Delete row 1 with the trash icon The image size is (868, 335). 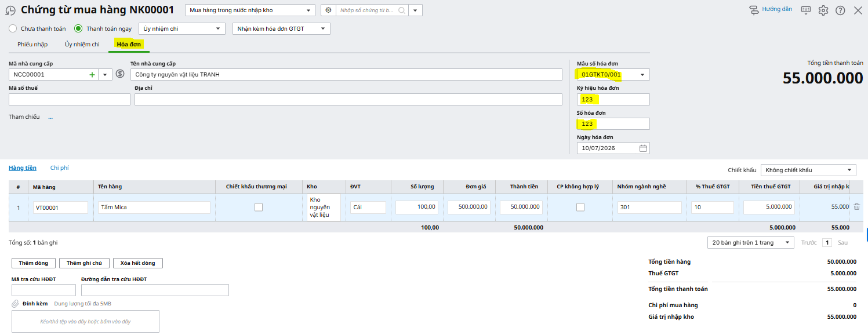pyautogui.click(x=856, y=207)
